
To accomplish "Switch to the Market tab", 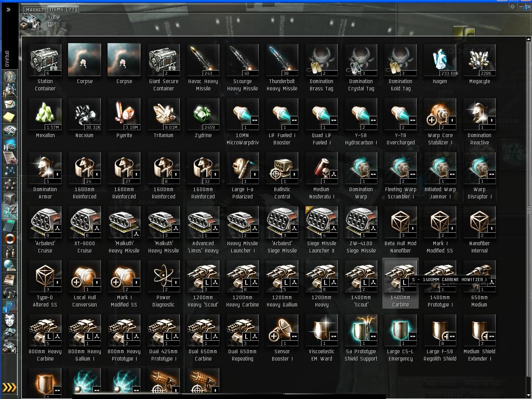I will (x=35, y=10).
